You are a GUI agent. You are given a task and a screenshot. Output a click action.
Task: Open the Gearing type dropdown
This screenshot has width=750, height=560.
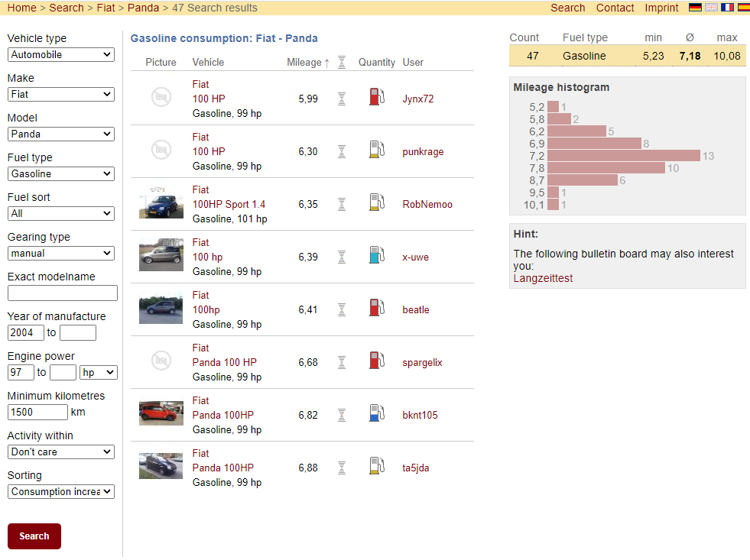(x=60, y=253)
